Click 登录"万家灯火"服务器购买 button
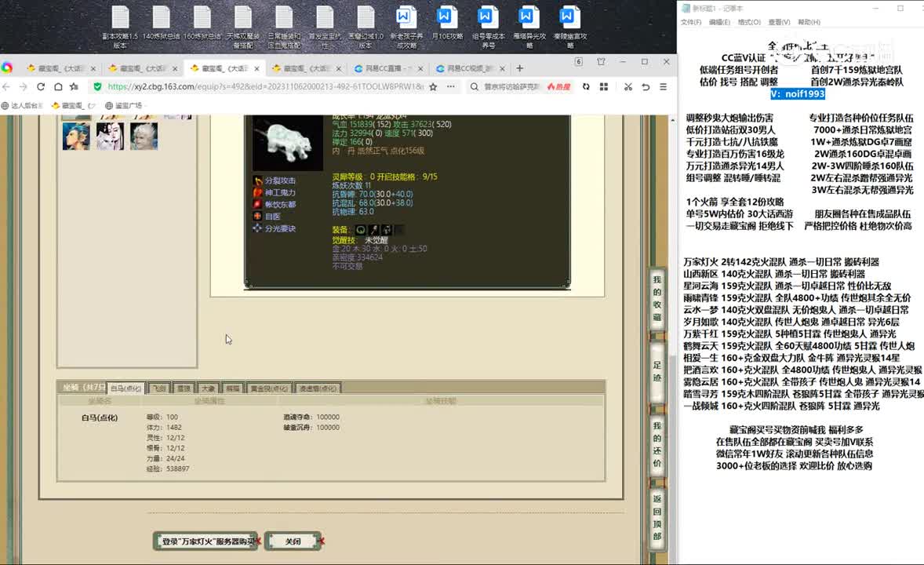 207,541
